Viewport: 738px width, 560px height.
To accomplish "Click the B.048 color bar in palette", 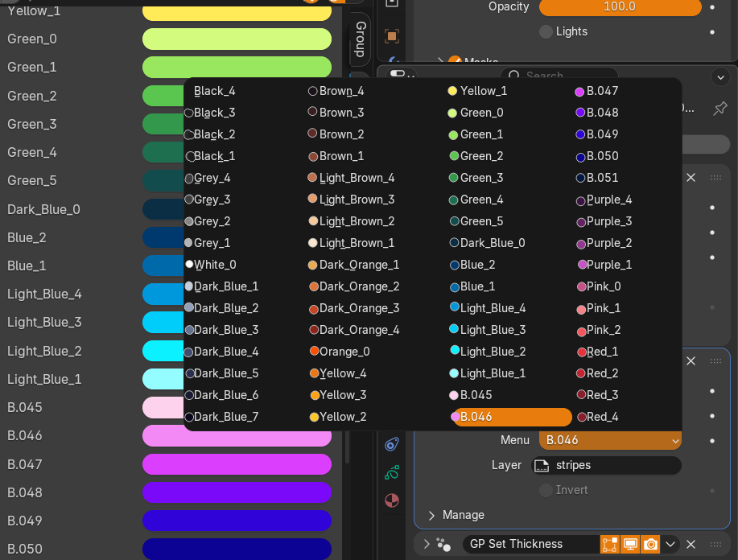I will pyautogui.click(x=237, y=492).
